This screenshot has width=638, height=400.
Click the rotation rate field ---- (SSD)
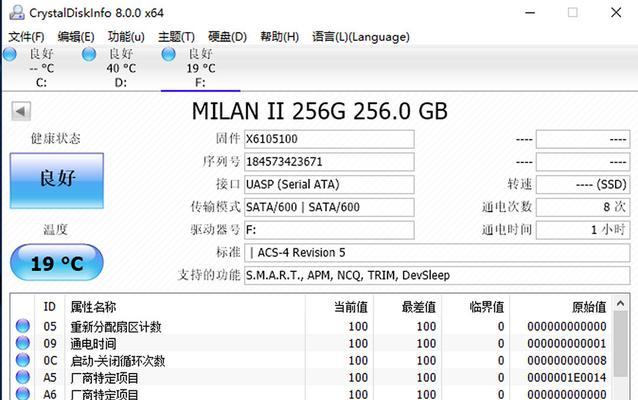583,185
